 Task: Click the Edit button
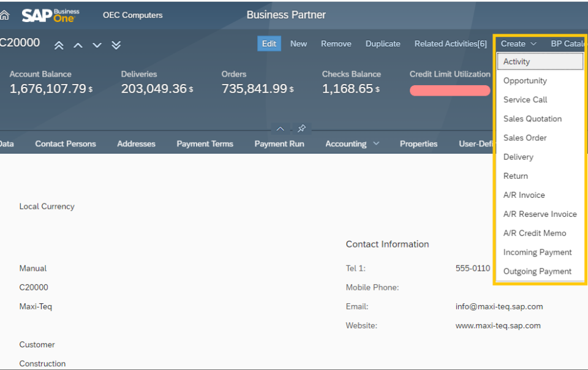point(269,44)
